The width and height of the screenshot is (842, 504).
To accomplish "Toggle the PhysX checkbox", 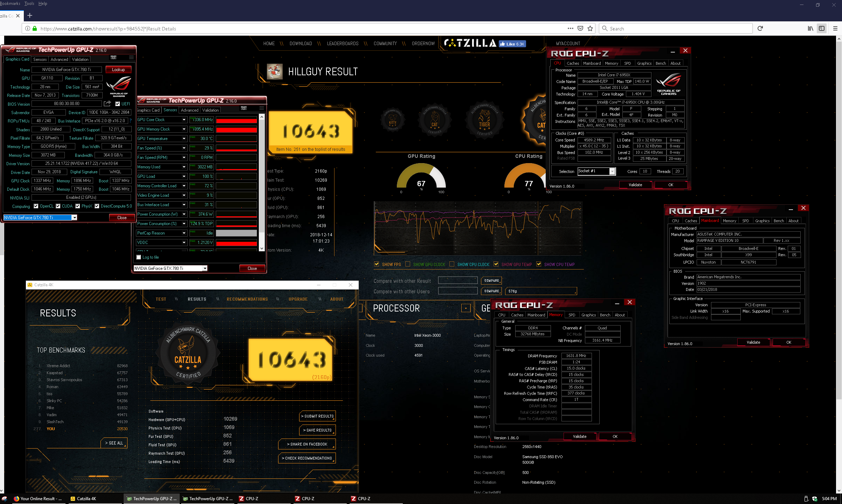I will [x=78, y=206].
